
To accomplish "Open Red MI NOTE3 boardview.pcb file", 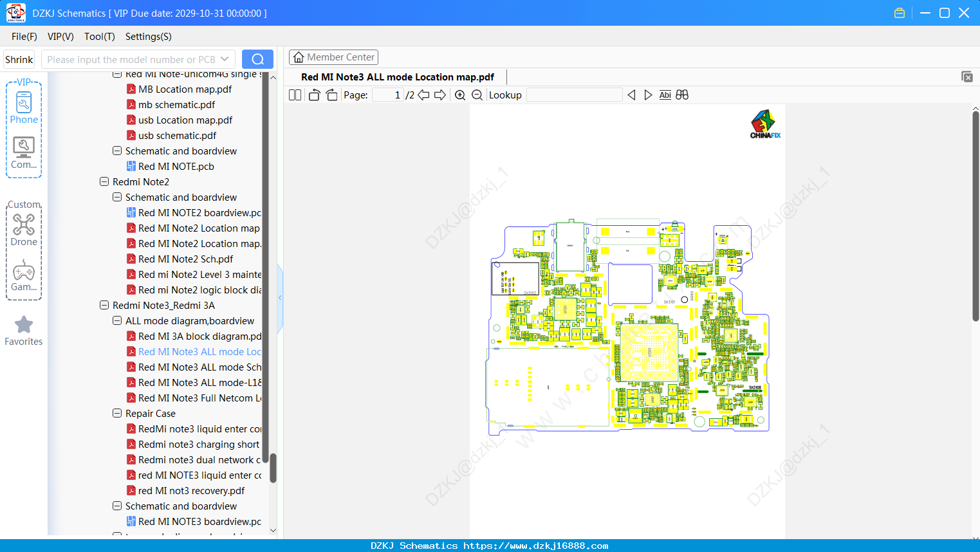I will coord(194,522).
